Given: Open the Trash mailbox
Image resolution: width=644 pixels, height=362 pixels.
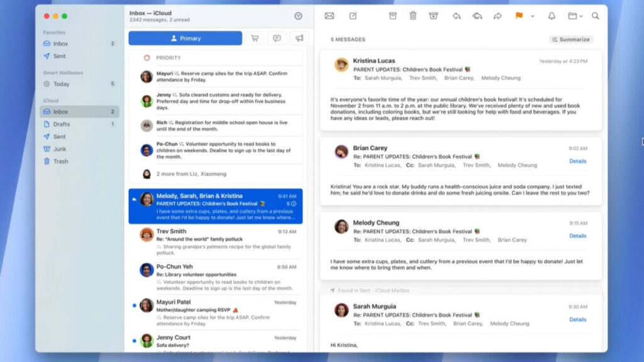Looking at the screenshot, I should click(79, 162).
